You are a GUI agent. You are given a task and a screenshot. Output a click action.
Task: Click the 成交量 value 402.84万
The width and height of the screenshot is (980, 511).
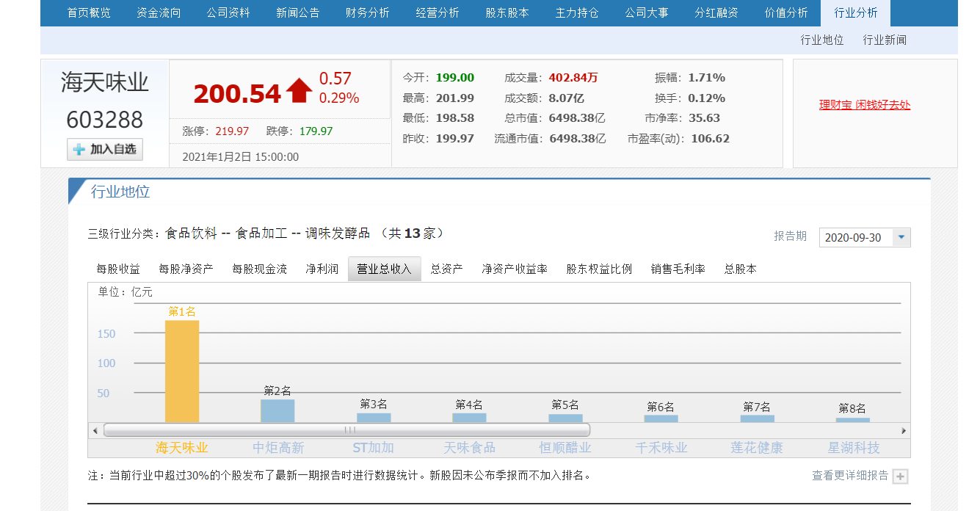[x=573, y=78]
